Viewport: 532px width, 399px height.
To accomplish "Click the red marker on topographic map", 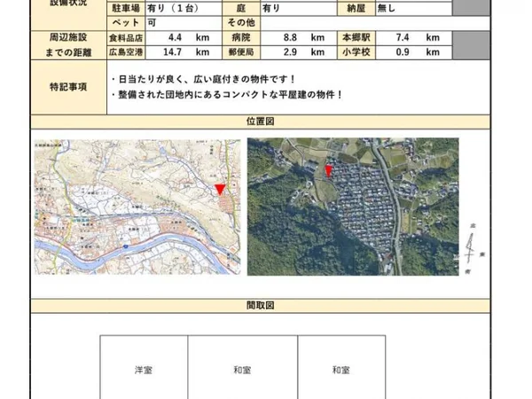I will pyautogui.click(x=220, y=190).
